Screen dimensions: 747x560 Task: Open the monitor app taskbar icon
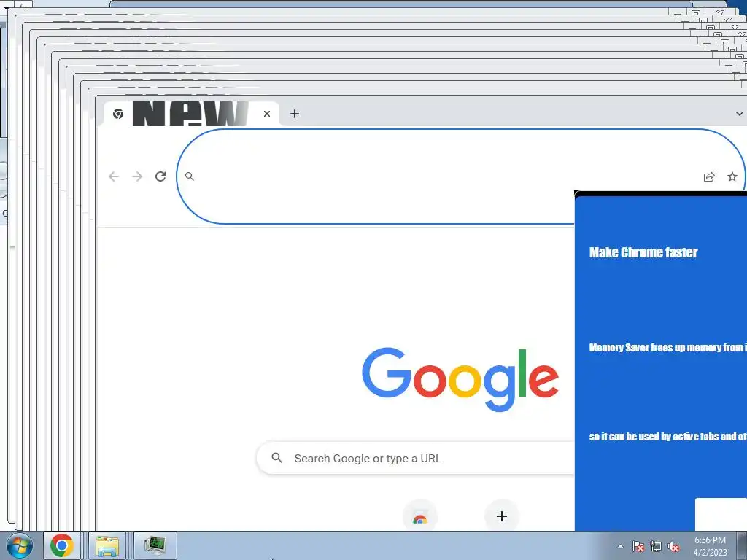click(x=155, y=545)
